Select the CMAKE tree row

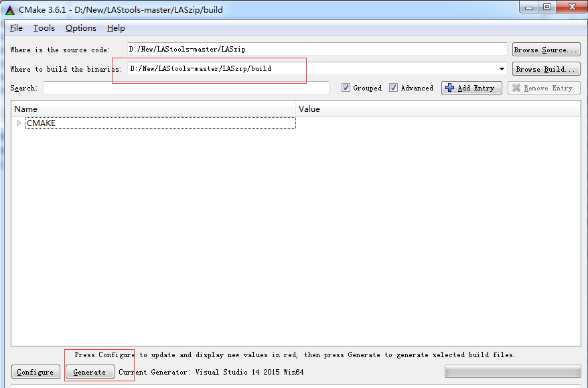click(x=160, y=123)
